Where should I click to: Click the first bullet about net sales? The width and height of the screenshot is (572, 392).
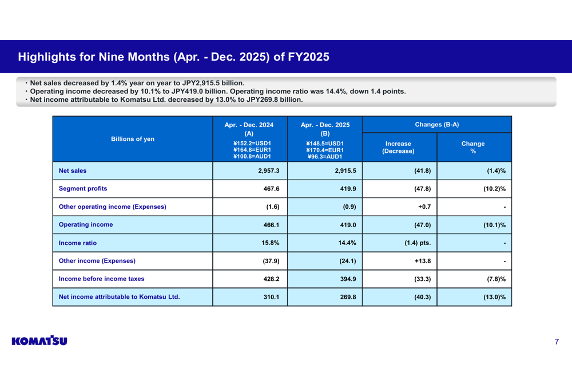(x=137, y=83)
